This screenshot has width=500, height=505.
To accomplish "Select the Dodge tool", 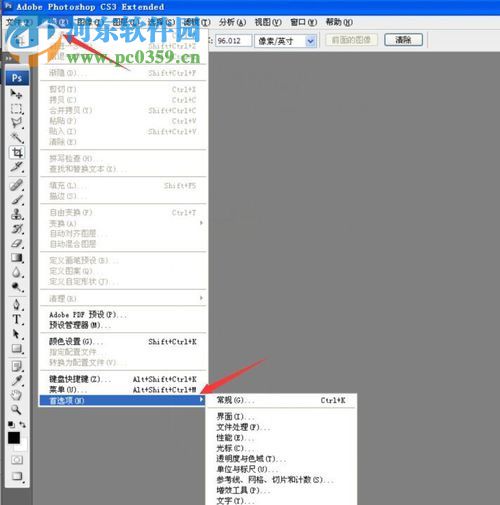I will [x=17, y=287].
